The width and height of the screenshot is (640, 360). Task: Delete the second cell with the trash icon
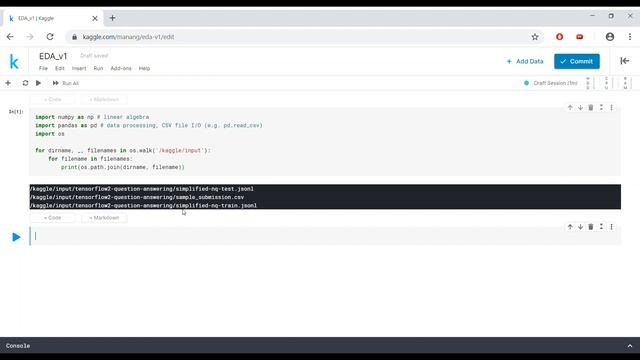point(591,227)
